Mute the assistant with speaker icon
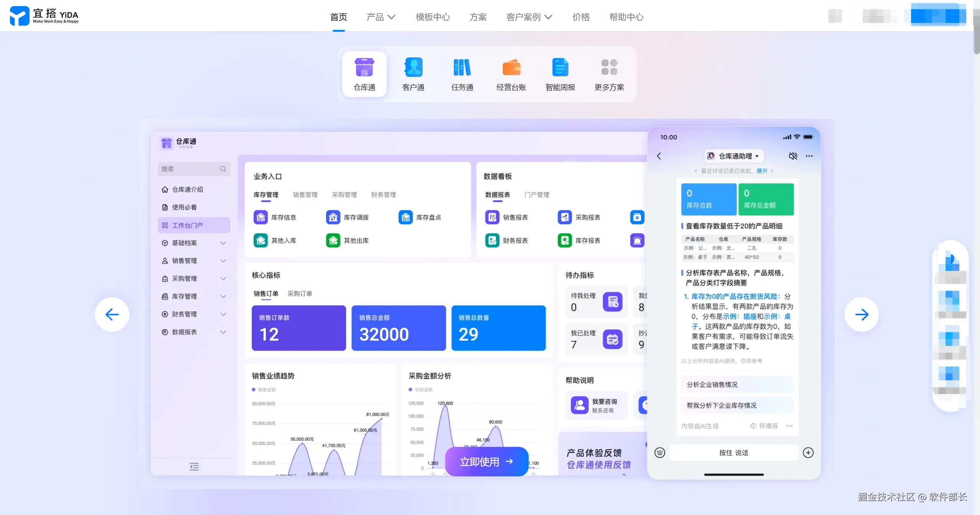The height and width of the screenshot is (515, 980). 793,156
